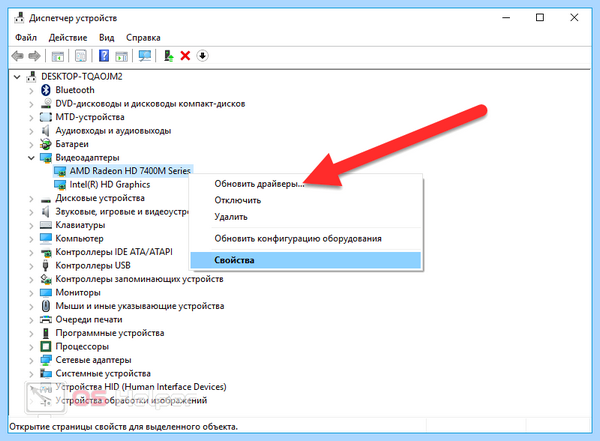Click the action pane toolbar icon
Screen dimensions: 600x441
[x=122, y=56]
